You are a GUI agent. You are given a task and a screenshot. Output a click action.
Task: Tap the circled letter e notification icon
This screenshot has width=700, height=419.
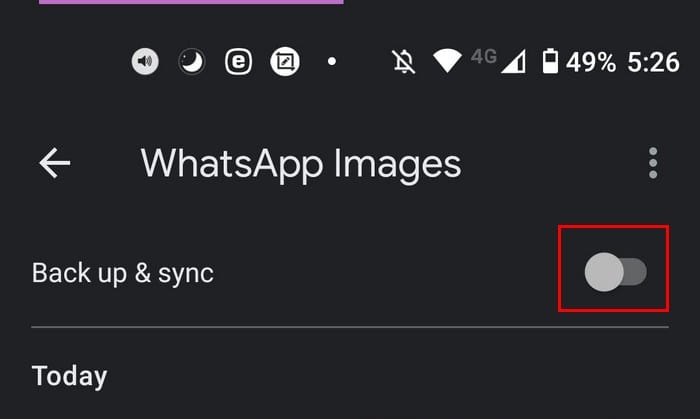tap(238, 62)
